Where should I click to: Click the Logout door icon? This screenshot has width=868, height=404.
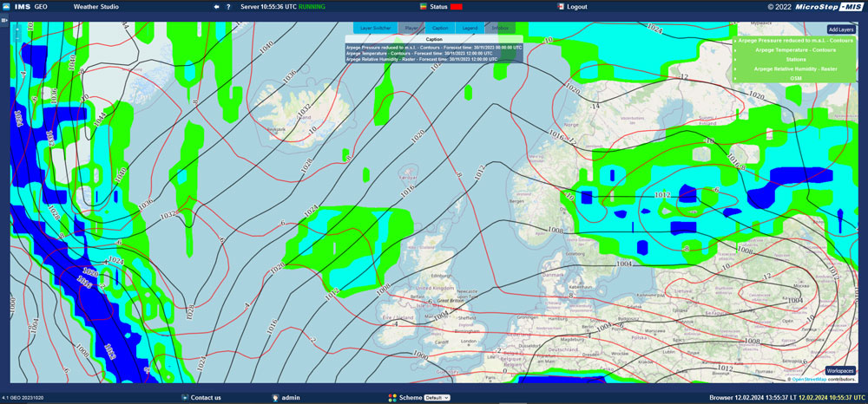[x=560, y=7]
